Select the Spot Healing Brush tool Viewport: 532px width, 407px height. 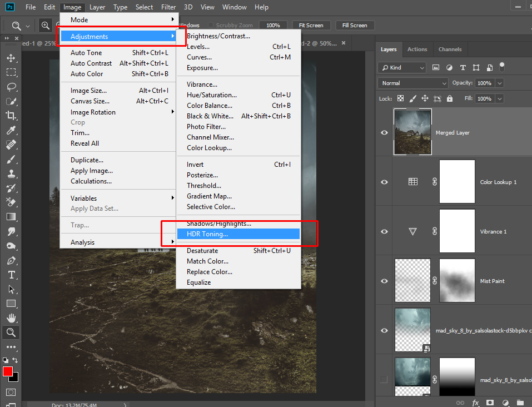11,145
